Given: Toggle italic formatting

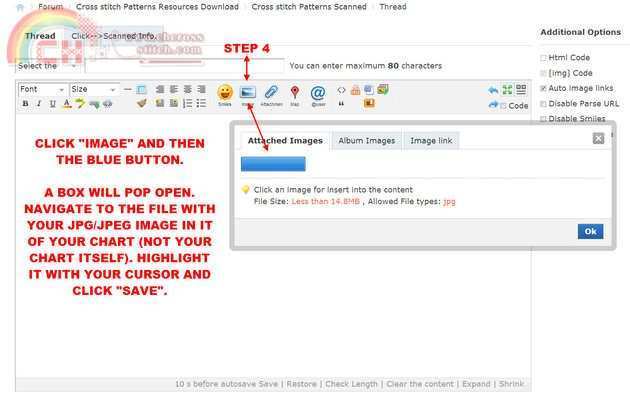Looking at the screenshot, I should 39,104.
